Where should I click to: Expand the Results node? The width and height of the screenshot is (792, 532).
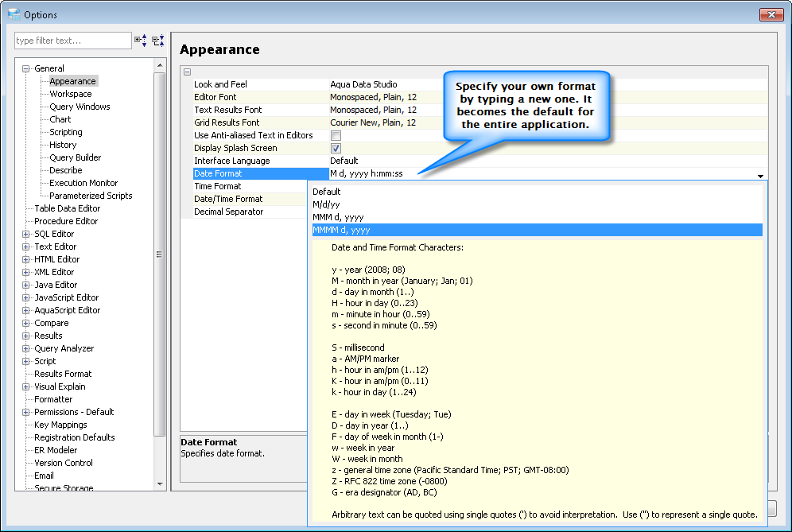(25, 336)
